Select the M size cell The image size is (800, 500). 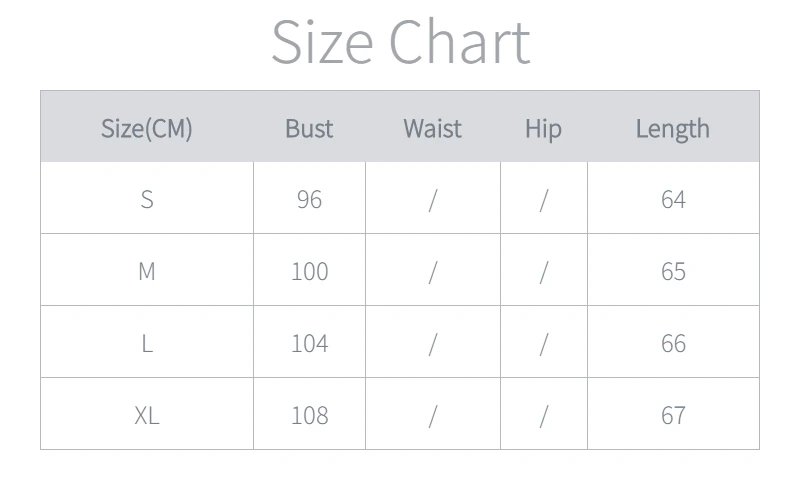pyautogui.click(x=147, y=271)
